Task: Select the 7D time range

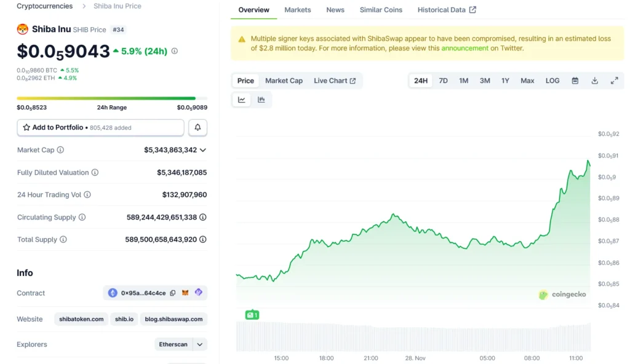Action: pos(443,81)
